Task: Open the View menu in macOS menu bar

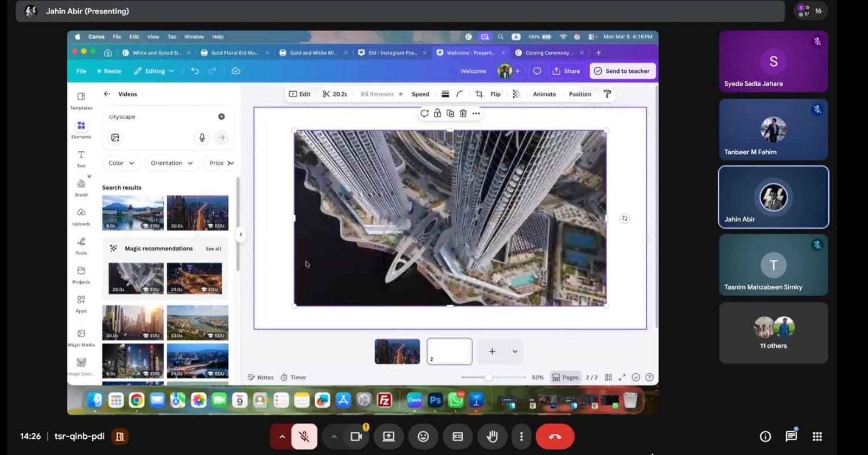Action: click(153, 37)
